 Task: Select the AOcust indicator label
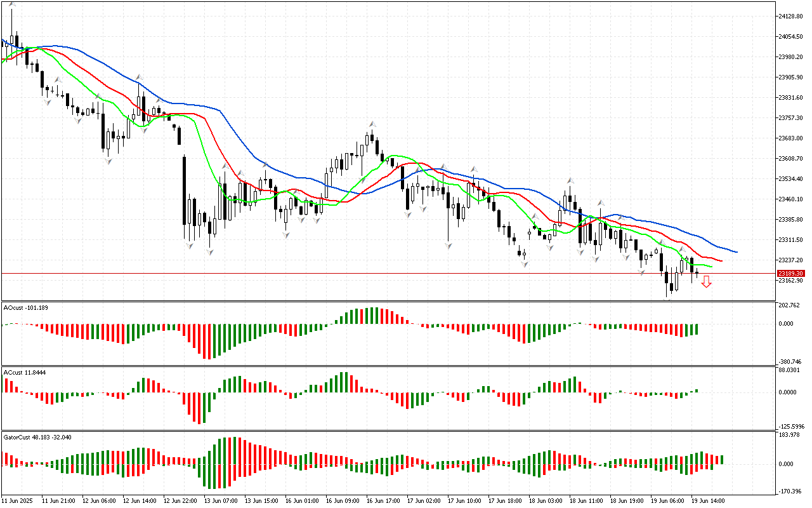tap(25, 308)
